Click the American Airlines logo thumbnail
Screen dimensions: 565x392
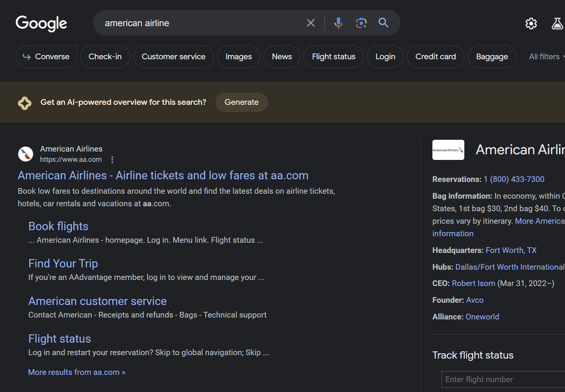point(448,150)
